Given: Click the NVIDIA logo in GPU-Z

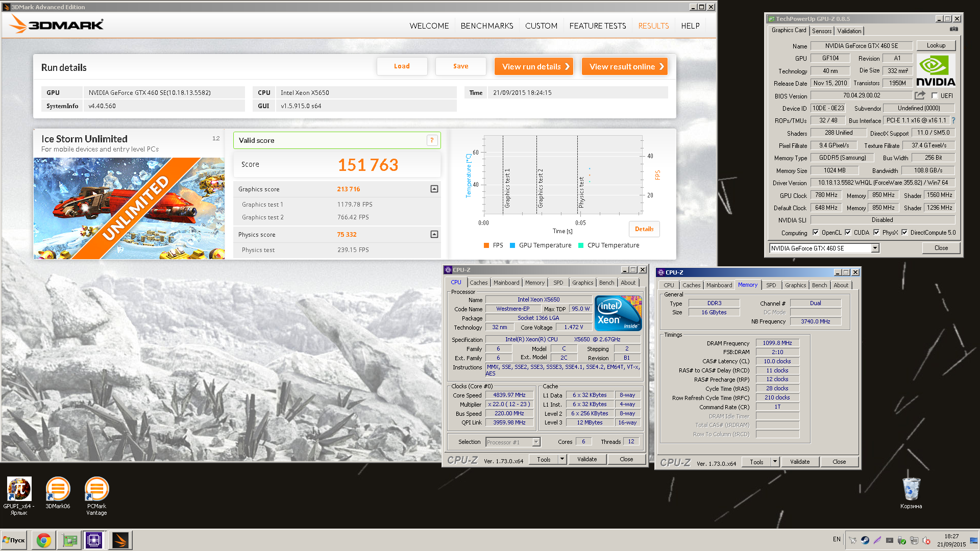Looking at the screenshot, I should pos(936,70).
